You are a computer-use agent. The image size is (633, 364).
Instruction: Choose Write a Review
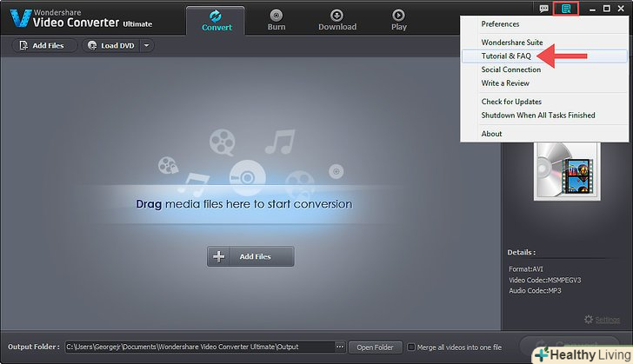[505, 83]
